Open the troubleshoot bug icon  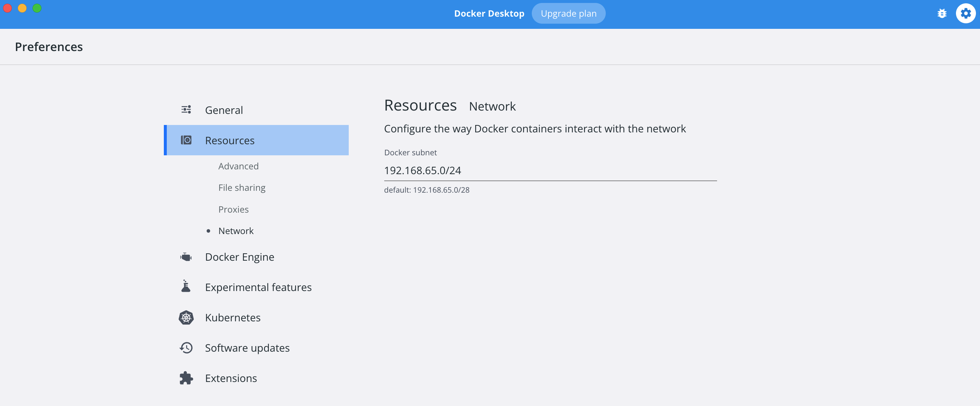pyautogui.click(x=942, y=14)
